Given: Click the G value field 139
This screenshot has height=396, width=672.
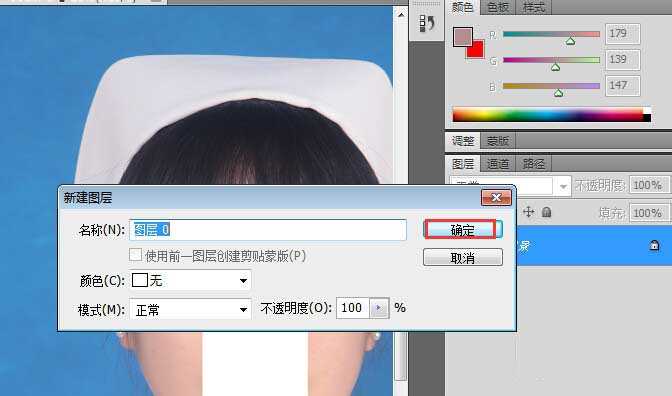Looking at the screenshot, I should pos(622,59).
